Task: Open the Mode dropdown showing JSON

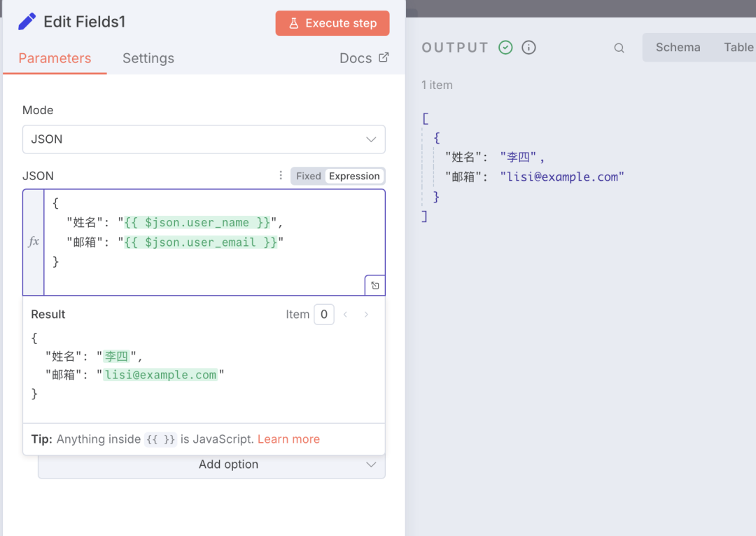Action: click(204, 139)
